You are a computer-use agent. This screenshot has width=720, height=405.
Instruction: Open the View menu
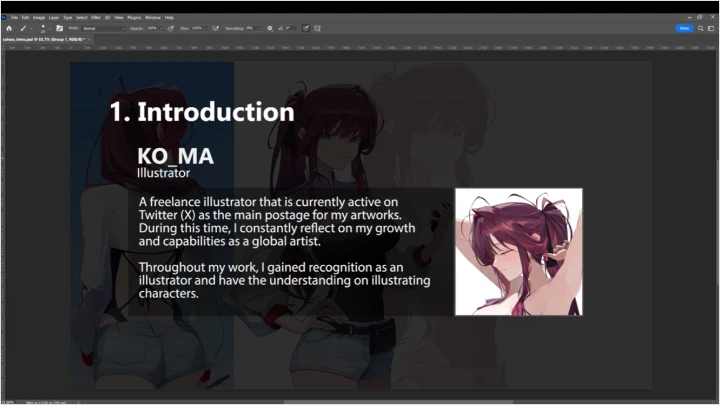(x=118, y=17)
